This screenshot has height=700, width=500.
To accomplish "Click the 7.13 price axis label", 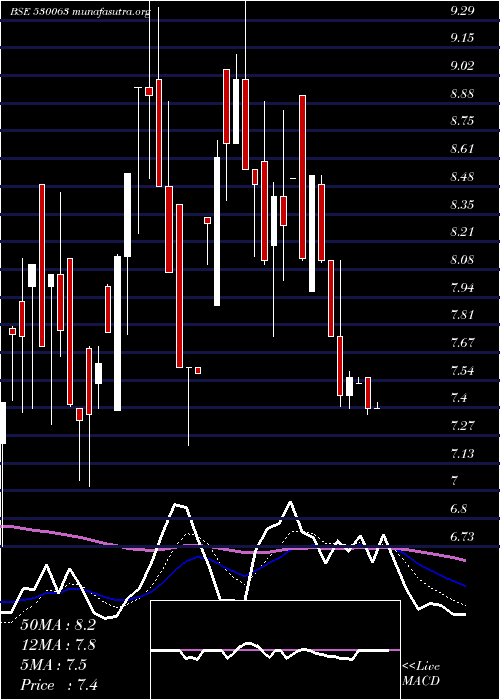I will [x=462, y=454].
